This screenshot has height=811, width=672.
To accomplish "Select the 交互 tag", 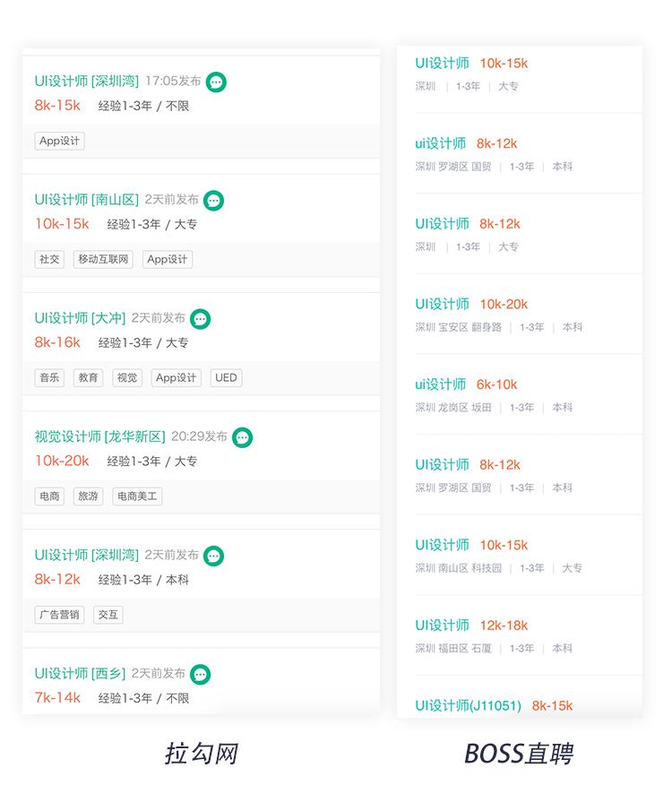I will click(x=108, y=614).
